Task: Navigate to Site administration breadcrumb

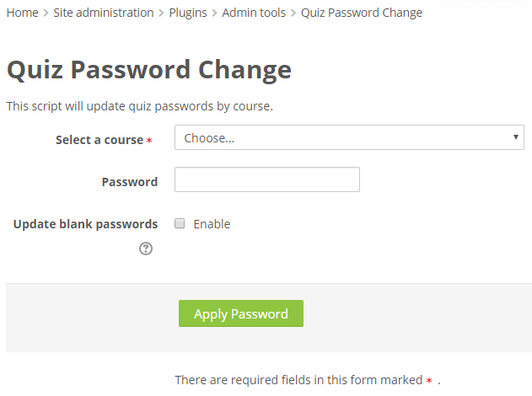Action: (x=104, y=13)
